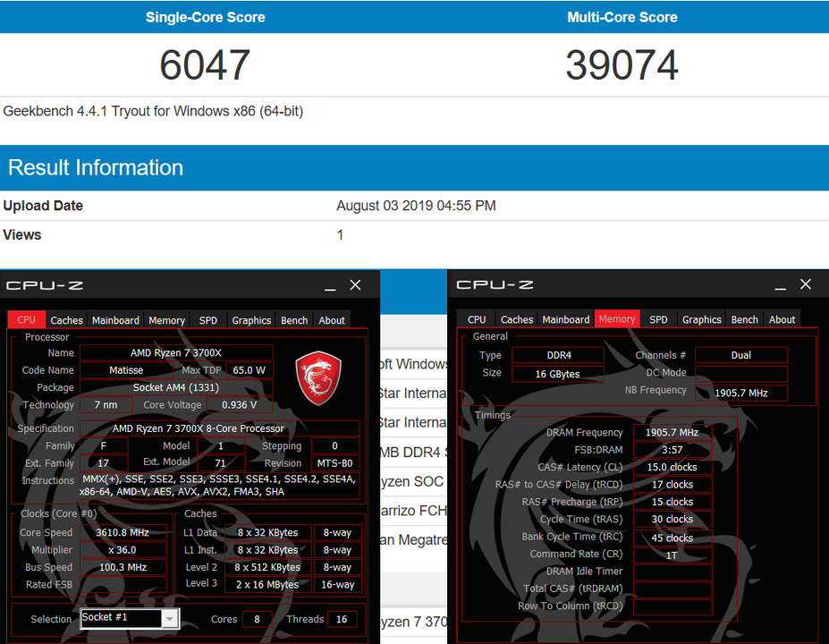Expand the Socket #1 selection dropdown
Viewport: 829px width, 644px height.
[x=170, y=618]
